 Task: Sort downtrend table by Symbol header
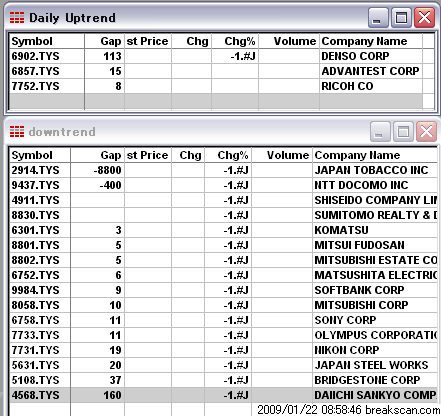click(x=40, y=155)
